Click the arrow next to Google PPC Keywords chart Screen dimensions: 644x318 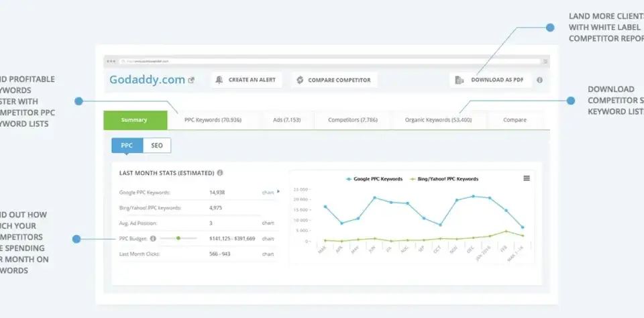[278, 191]
